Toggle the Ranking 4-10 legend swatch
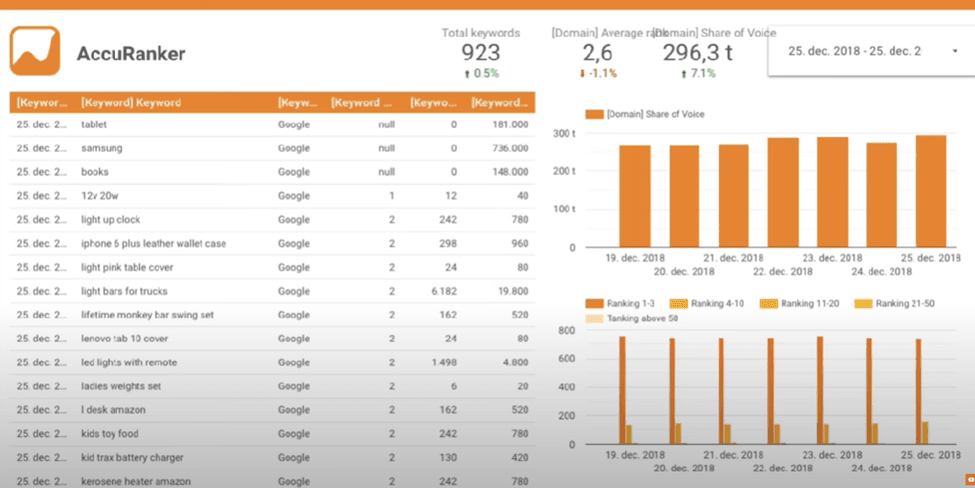The image size is (975, 488). pyautogui.click(x=678, y=303)
